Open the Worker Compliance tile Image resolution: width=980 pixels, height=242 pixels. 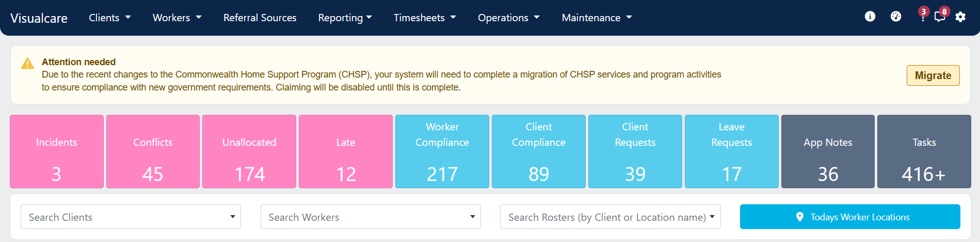point(442,152)
